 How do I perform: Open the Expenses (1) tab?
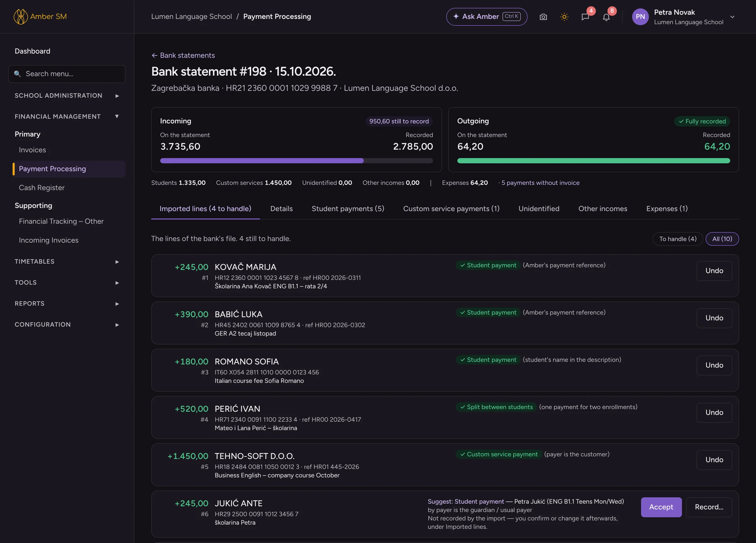[667, 208]
